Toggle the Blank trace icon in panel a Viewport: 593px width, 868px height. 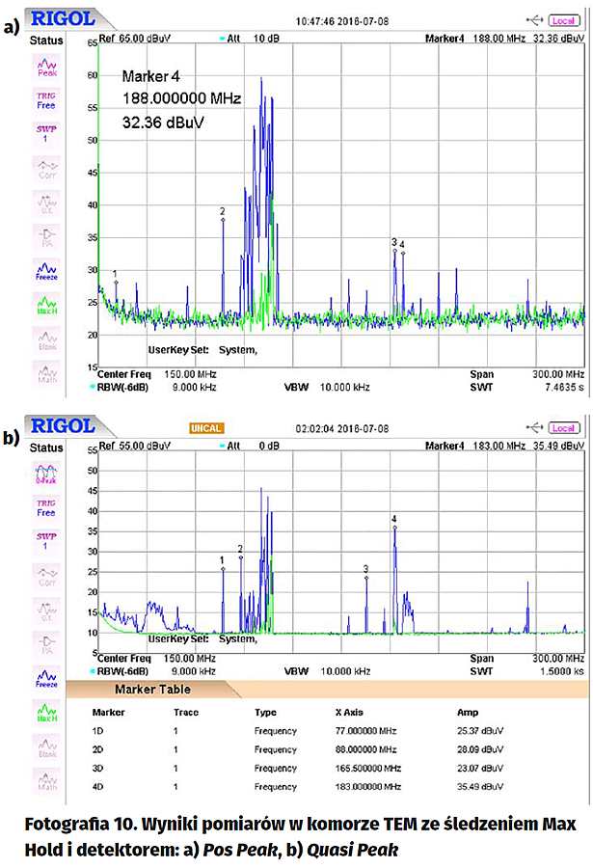[x=46, y=339]
